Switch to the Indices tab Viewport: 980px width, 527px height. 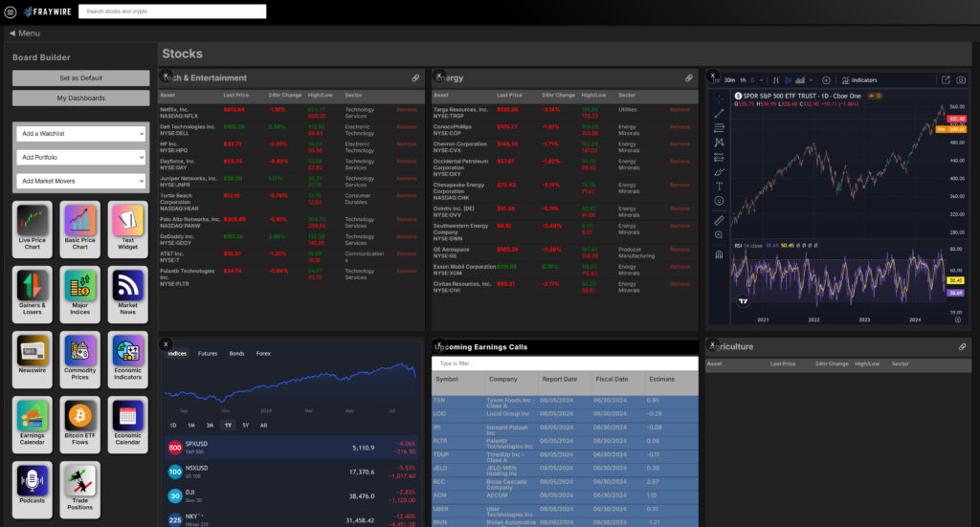pos(177,354)
